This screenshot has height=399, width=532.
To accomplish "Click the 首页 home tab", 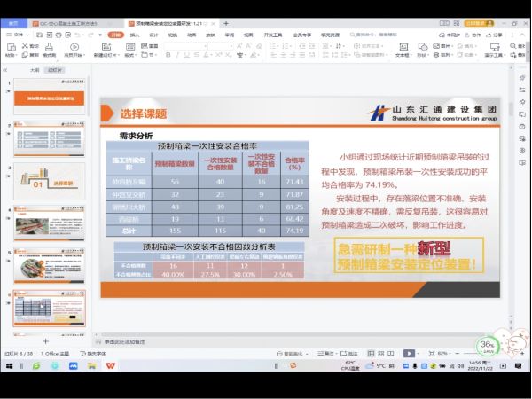I will [x=12, y=22].
